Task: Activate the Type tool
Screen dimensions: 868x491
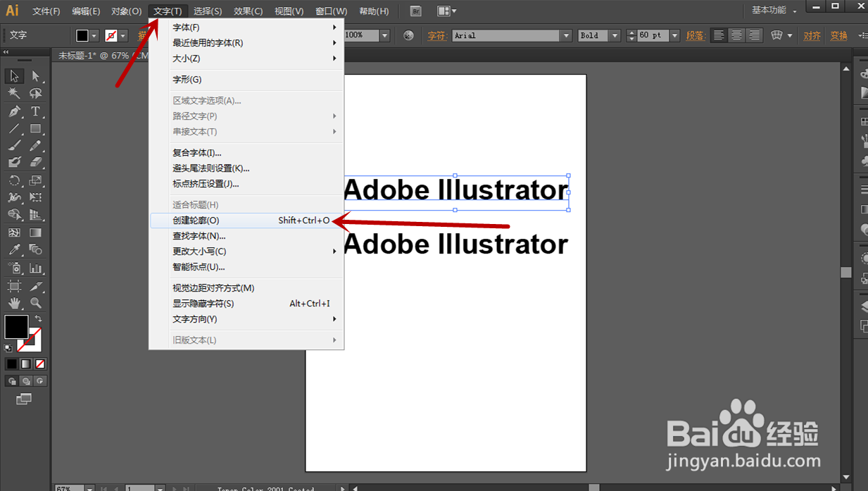Action: click(36, 111)
